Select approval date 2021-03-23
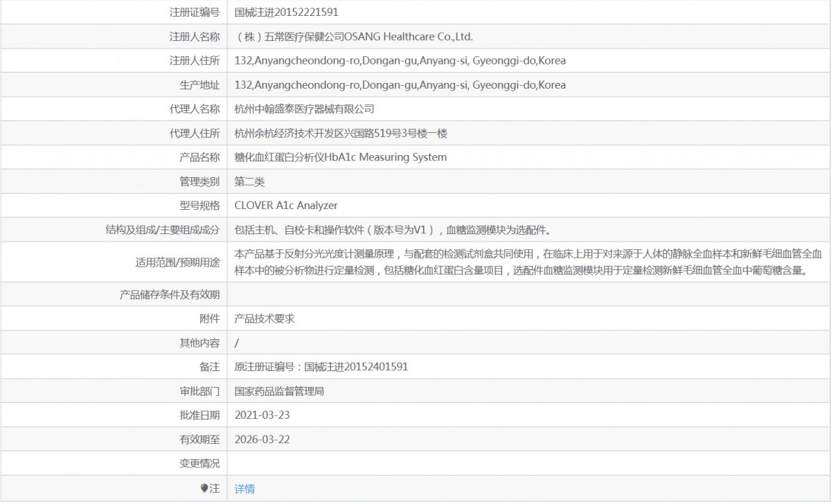Screen dimensions: 831x504 coord(262,415)
